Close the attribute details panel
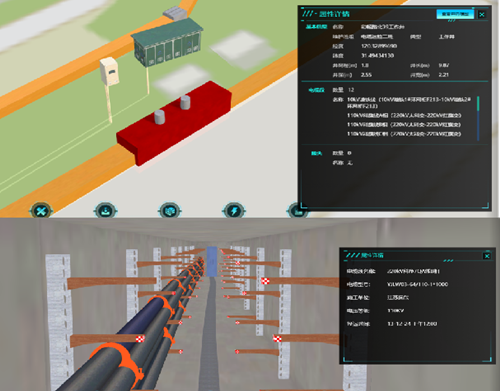Image resolution: width=500 pixels, height=391 pixels. [482, 14]
